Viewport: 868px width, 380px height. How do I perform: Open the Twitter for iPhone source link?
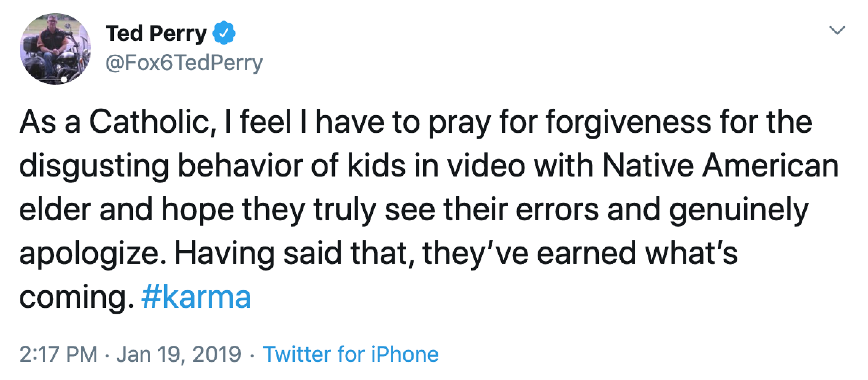coord(350,354)
